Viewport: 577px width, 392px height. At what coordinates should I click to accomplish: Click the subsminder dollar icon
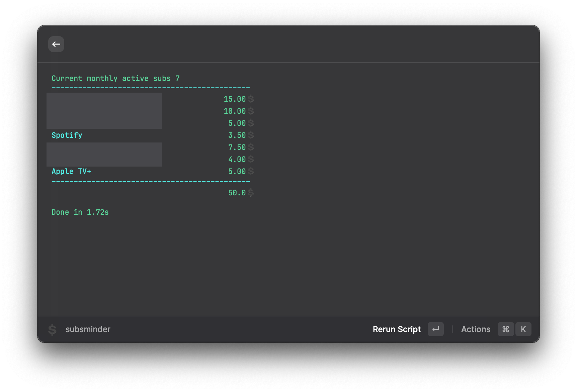coord(52,329)
